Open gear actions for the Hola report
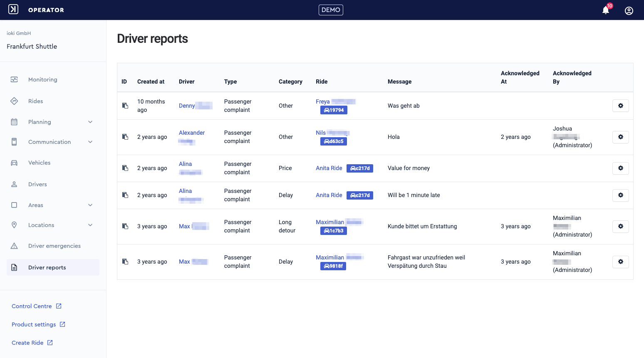Image resolution: width=644 pixels, height=358 pixels. (620, 137)
